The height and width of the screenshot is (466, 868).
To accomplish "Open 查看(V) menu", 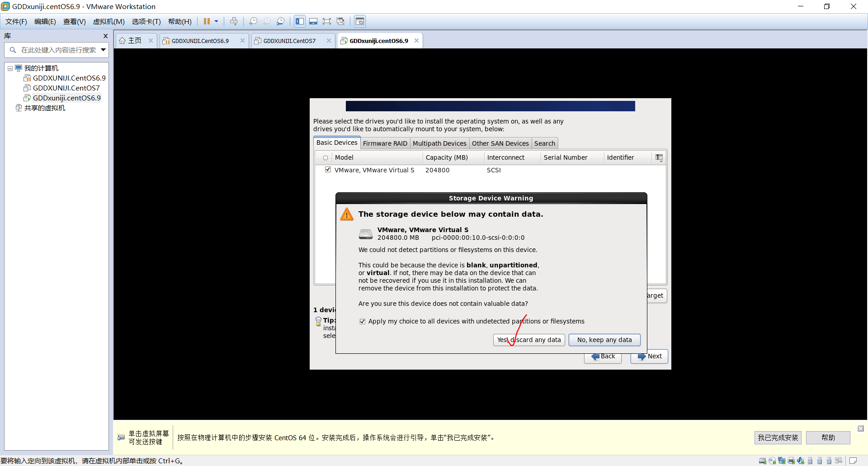I will coord(75,21).
